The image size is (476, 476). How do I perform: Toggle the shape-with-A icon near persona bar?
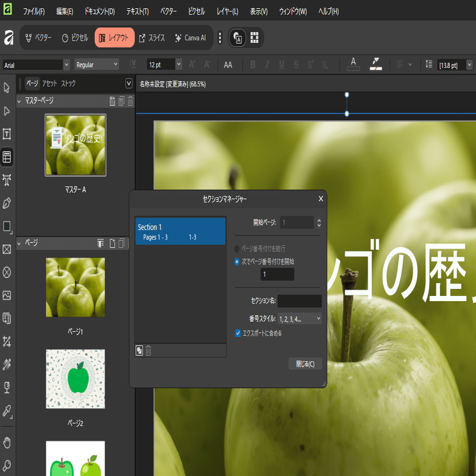coord(238,38)
